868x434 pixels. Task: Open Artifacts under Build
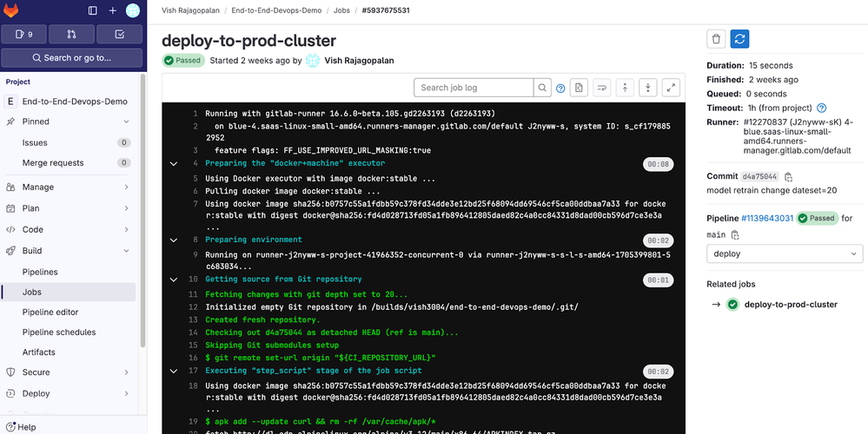pyautogui.click(x=69, y=352)
